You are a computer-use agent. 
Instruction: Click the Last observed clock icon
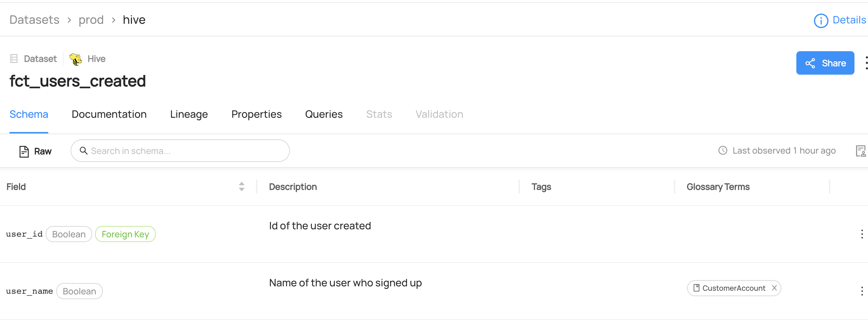(723, 151)
